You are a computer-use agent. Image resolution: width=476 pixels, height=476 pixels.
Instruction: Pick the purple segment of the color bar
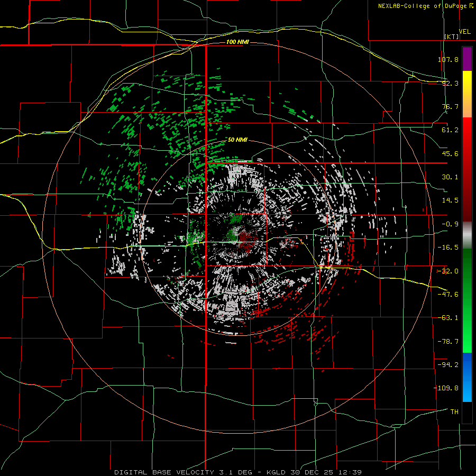(467, 59)
